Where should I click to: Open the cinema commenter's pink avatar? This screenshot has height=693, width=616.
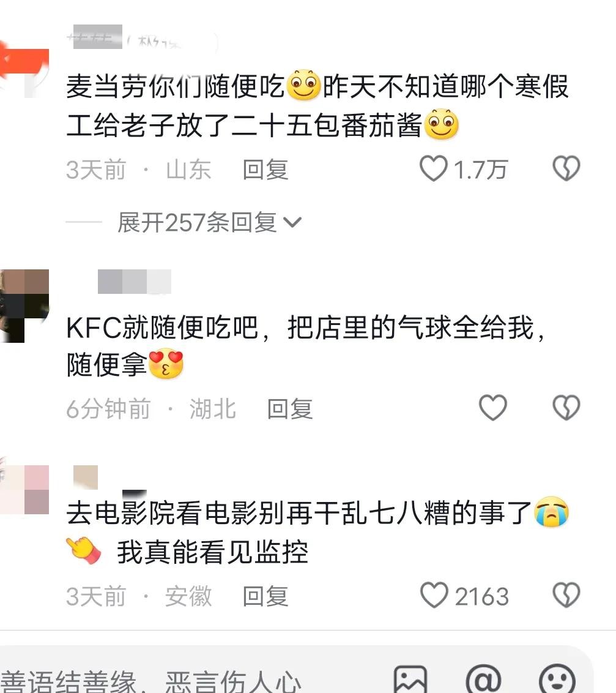coord(24,489)
